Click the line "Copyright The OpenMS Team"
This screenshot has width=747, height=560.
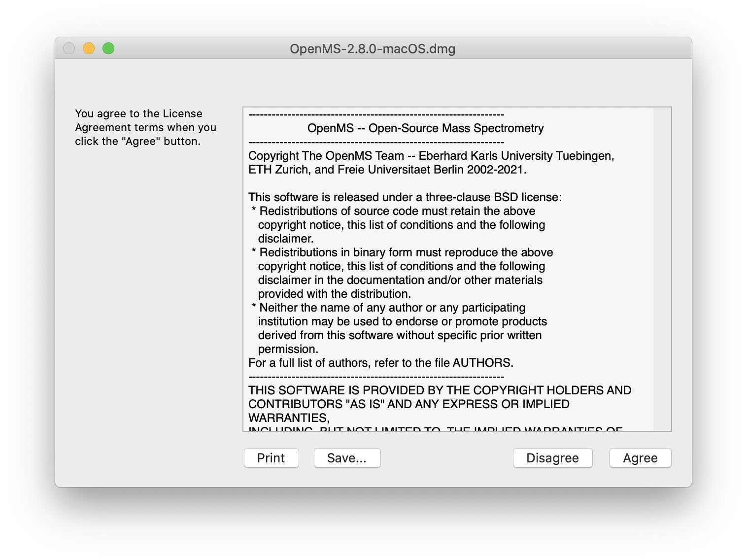(x=431, y=156)
